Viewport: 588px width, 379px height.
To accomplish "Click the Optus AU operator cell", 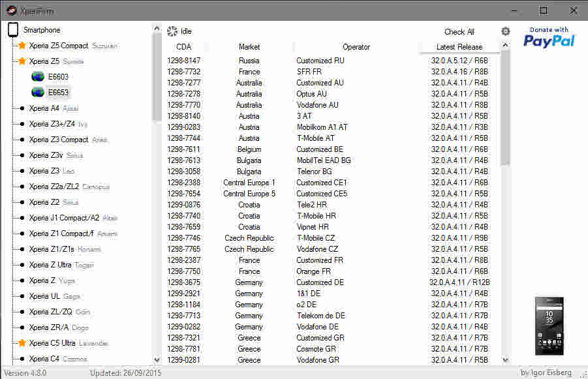I will tap(312, 94).
